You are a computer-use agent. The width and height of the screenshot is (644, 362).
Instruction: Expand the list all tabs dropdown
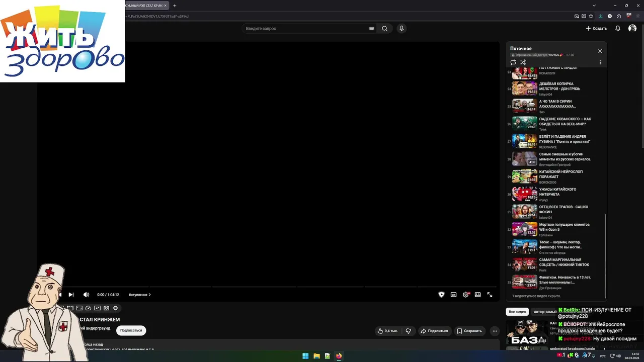pyautogui.click(x=594, y=6)
